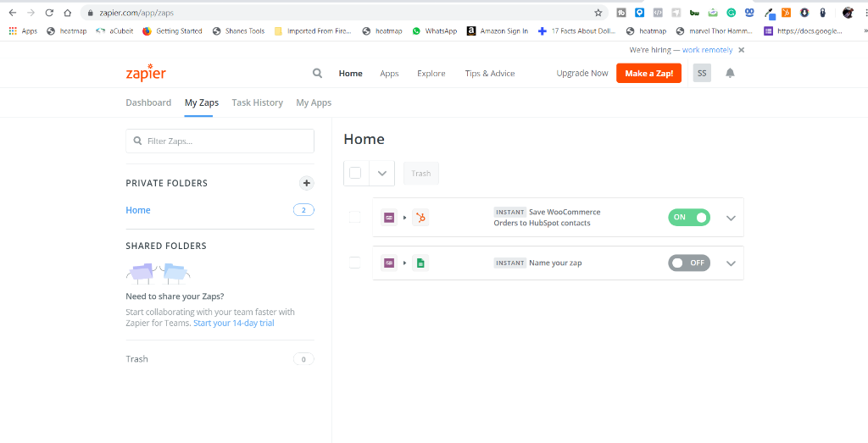Open the marvel Thor Hamm bookmark

click(x=715, y=31)
